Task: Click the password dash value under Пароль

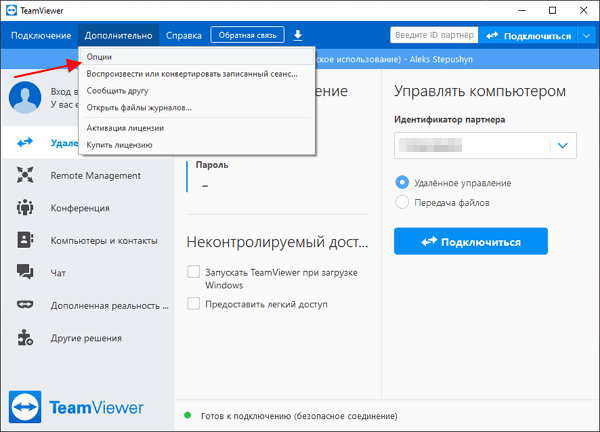Action: [x=205, y=186]
